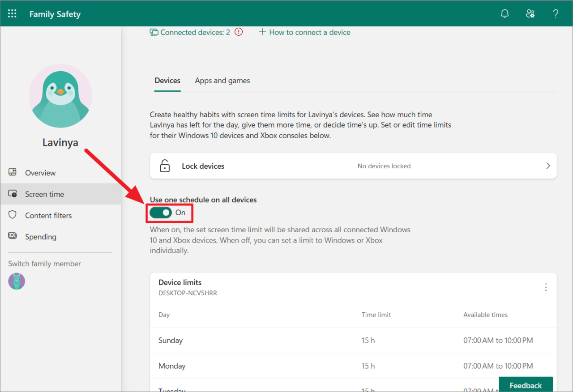Click the Switch family member label
The height and width of the screenshot is (392, 573).
point(44,264)
